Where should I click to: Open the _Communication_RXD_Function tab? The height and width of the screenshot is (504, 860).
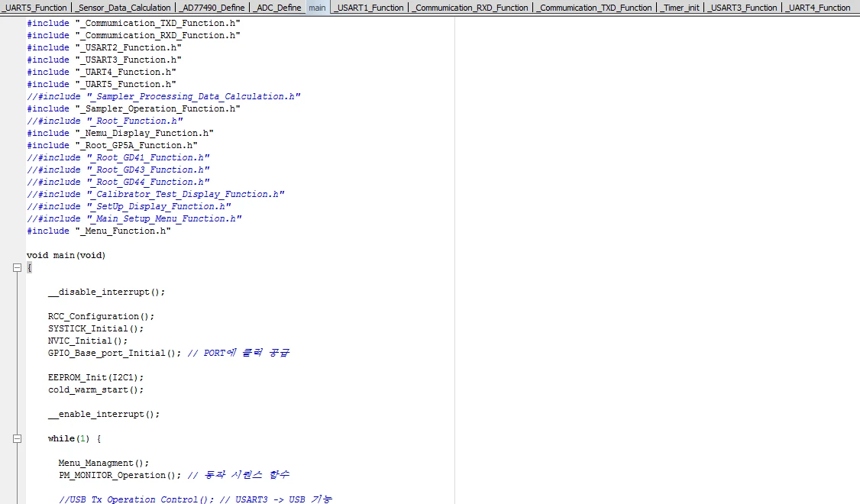coord(470,8)
